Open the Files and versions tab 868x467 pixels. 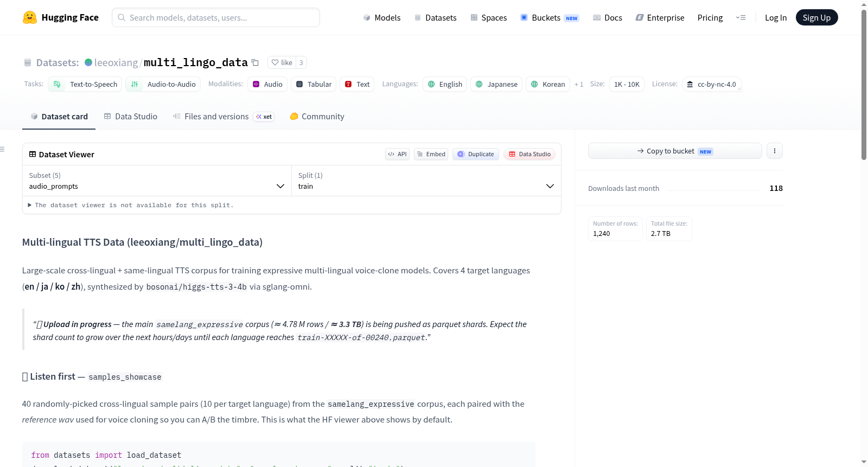click(224, 116)
